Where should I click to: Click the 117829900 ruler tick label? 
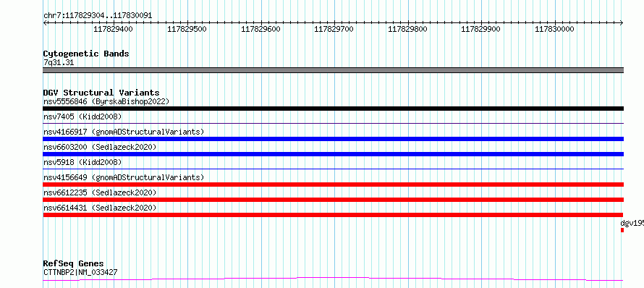[x=481, y=29]
